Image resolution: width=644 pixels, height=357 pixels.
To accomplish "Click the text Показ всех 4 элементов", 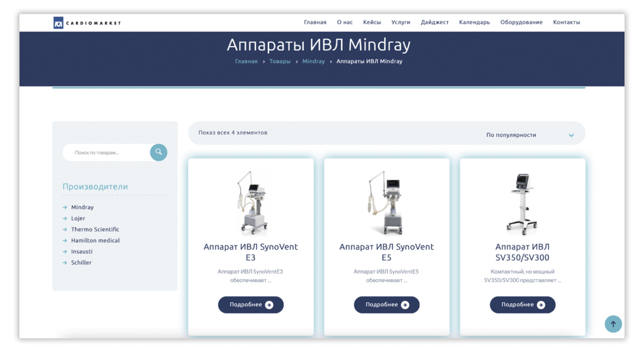I will tap(233, 133).
